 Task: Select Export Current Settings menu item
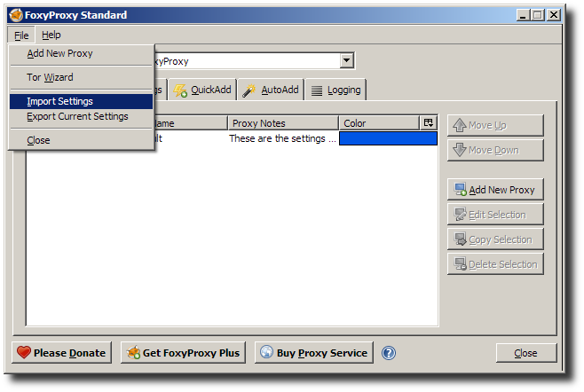tap(82, 116)
